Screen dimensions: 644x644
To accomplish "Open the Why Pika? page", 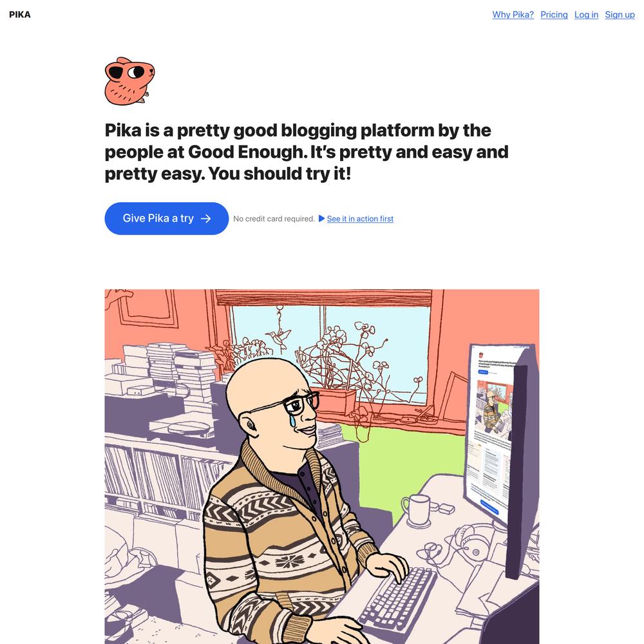I will click(x=513, y=15).
